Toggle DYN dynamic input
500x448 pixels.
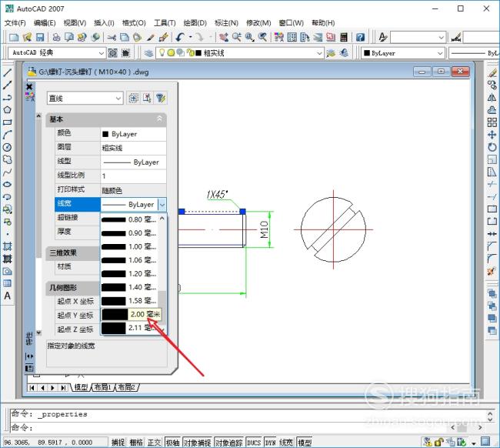pos(271,443)
